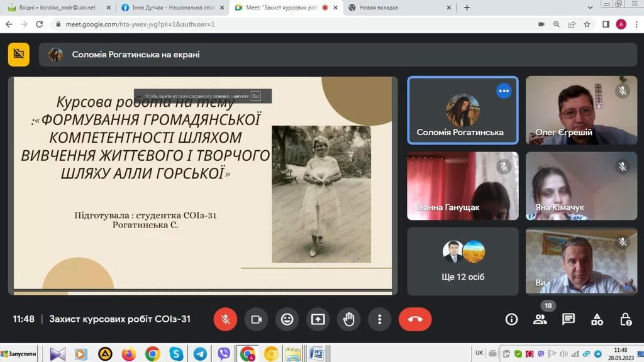
Task: Raise hand in the meeting
Action: pyautogui.click(x=348, y=319)
